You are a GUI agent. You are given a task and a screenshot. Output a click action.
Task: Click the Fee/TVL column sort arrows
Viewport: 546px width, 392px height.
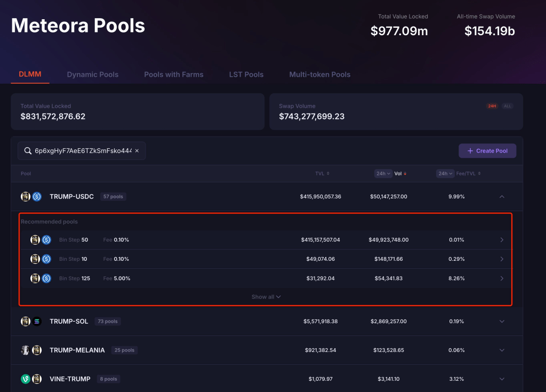pyautogui.click(x=480, y=173)
